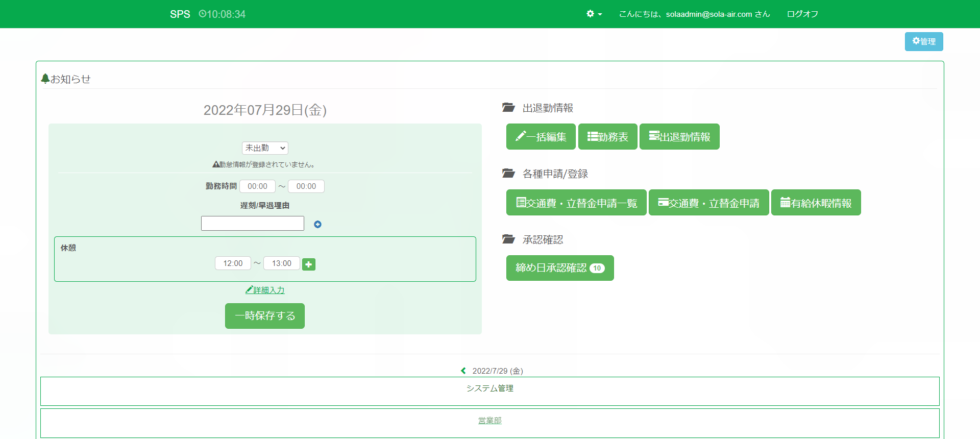Go to previous day with left chevron
The height and width of the screenshot is (439, 980).
[463, 371]
